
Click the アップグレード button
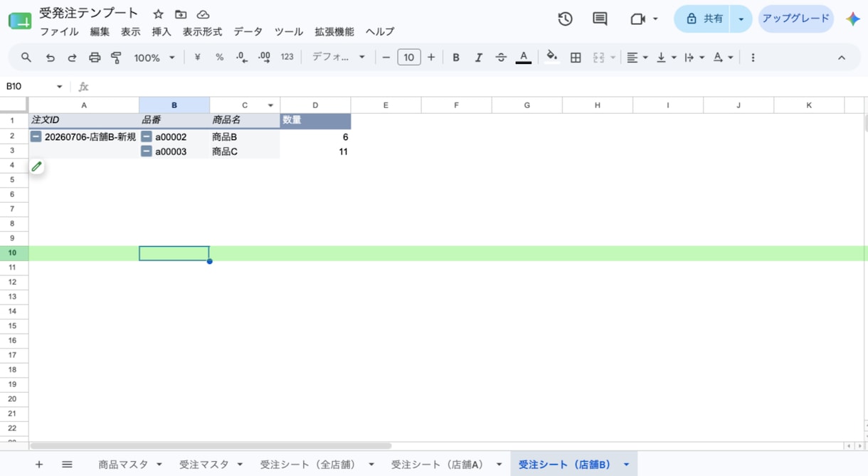(x=796, y=19)
